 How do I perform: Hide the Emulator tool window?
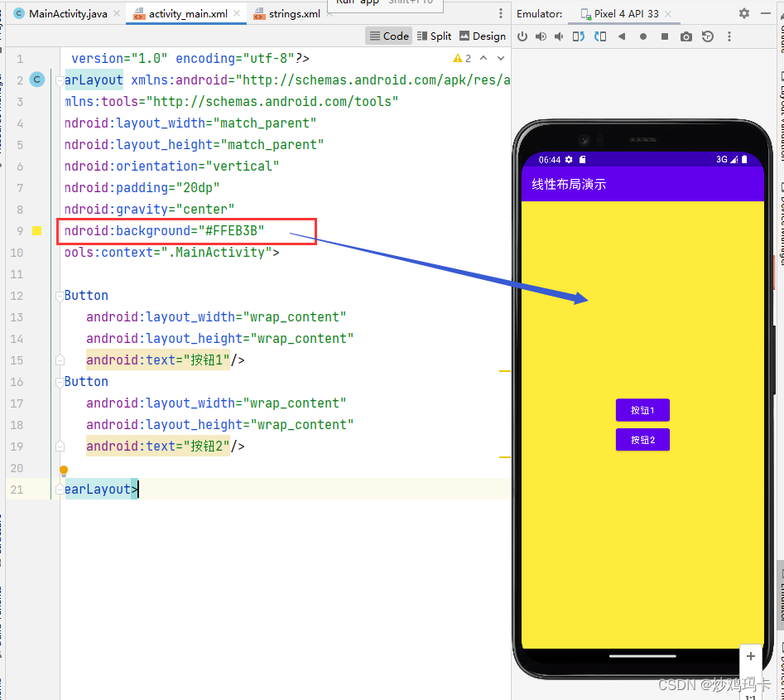click(x=765, y=13)
